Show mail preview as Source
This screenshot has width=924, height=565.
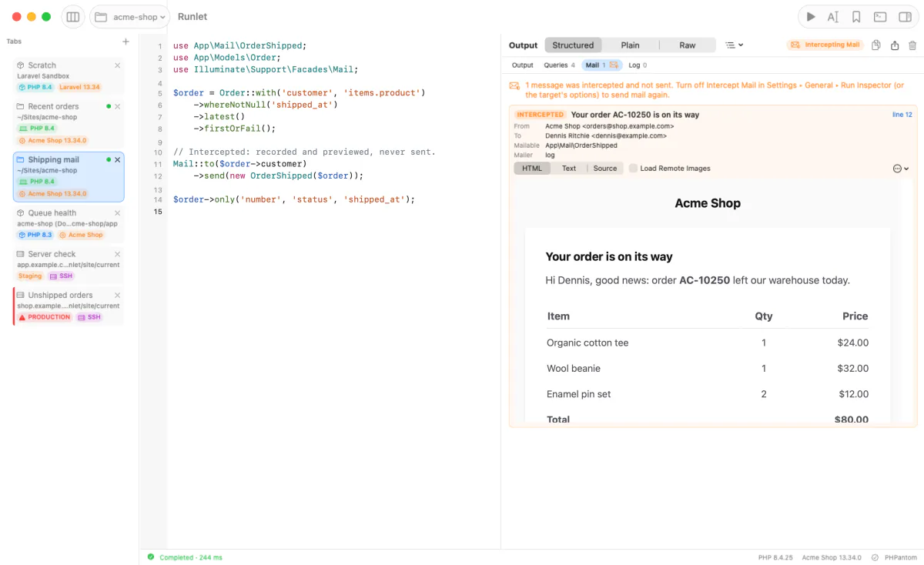[x=605, y=169]
